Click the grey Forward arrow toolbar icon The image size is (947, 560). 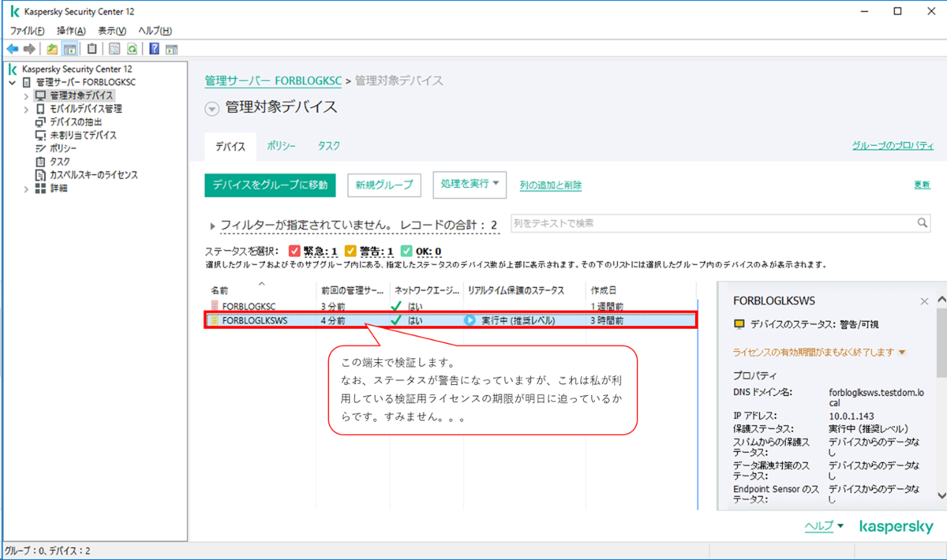[x=28, y=48]
